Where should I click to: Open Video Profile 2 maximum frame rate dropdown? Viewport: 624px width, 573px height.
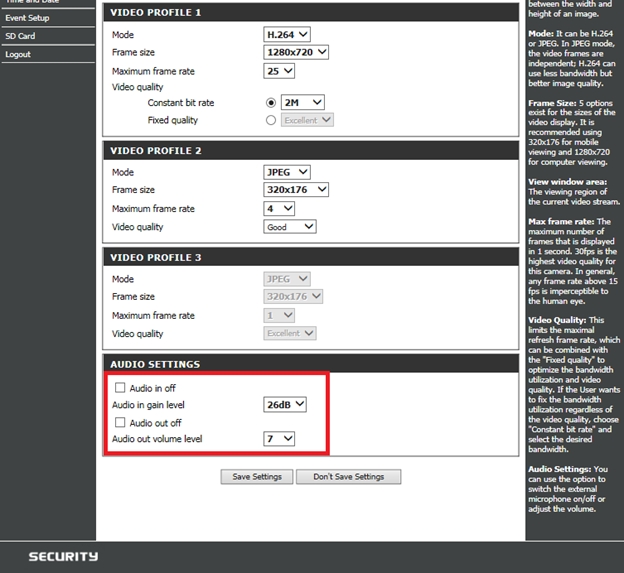(x=280, y=208)
